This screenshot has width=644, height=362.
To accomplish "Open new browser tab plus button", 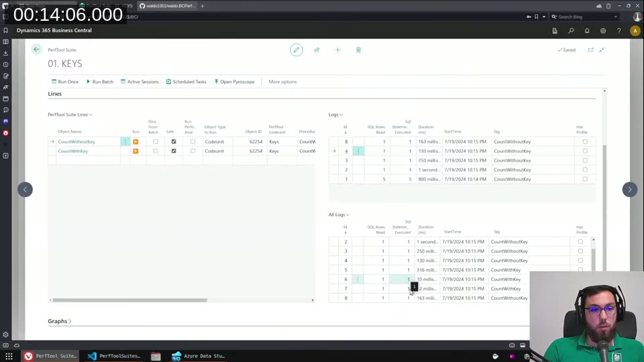I will 202,6.
